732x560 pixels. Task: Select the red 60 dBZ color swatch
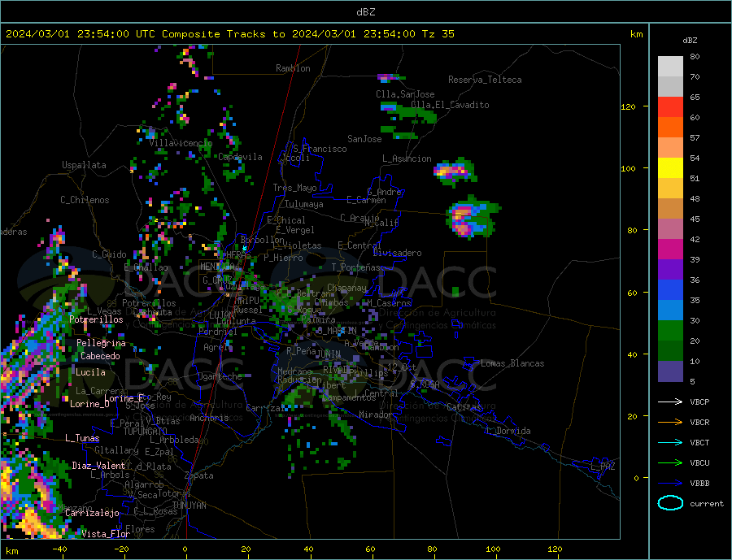(670, 106)
